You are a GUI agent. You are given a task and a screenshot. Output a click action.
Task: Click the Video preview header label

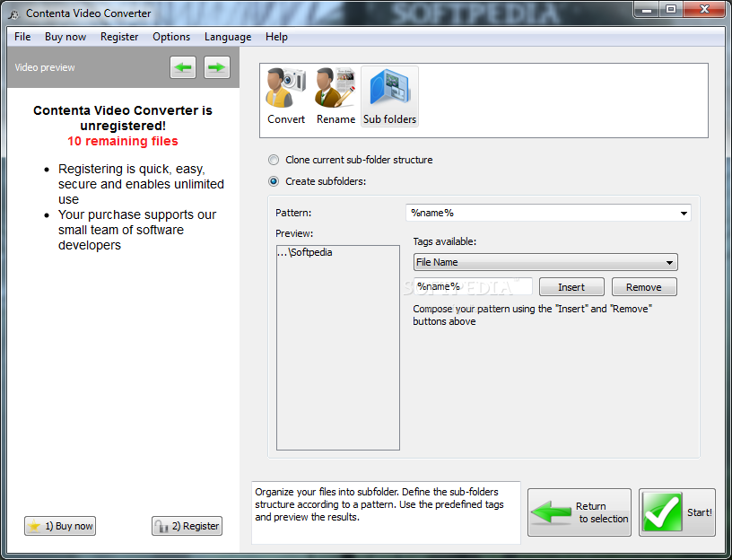[45, 67]
